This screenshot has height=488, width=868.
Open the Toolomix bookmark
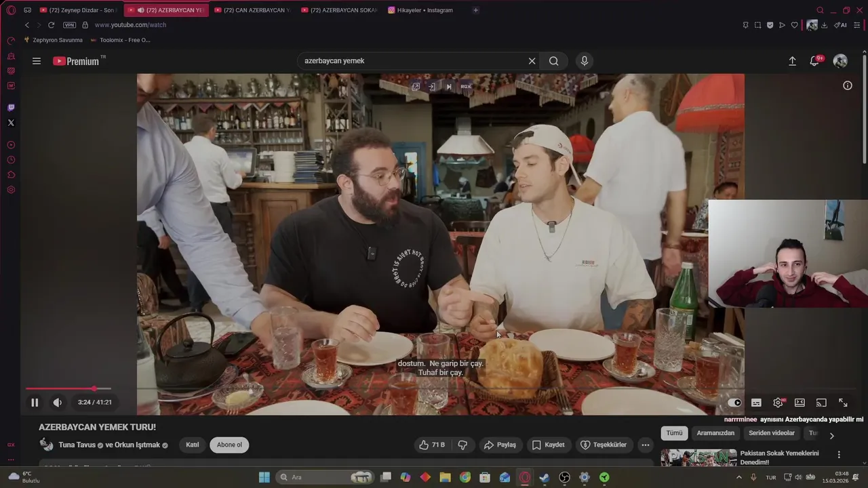tap(120, 40)
